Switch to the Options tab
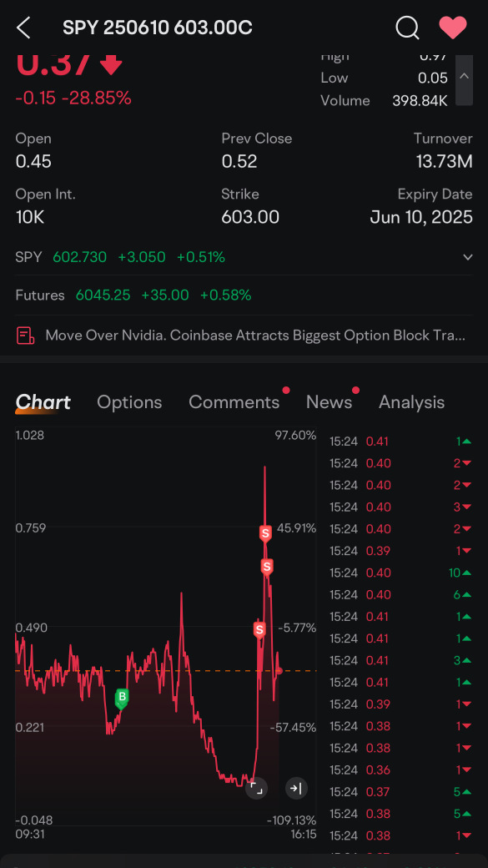Viewport: 488px width, 868px height. 129,402
